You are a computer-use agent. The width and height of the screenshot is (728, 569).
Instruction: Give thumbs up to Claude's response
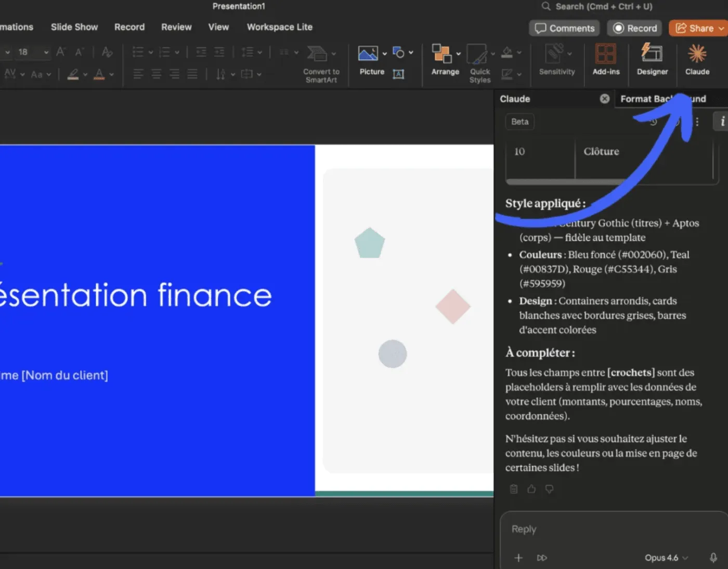click(x=531, y=489)
